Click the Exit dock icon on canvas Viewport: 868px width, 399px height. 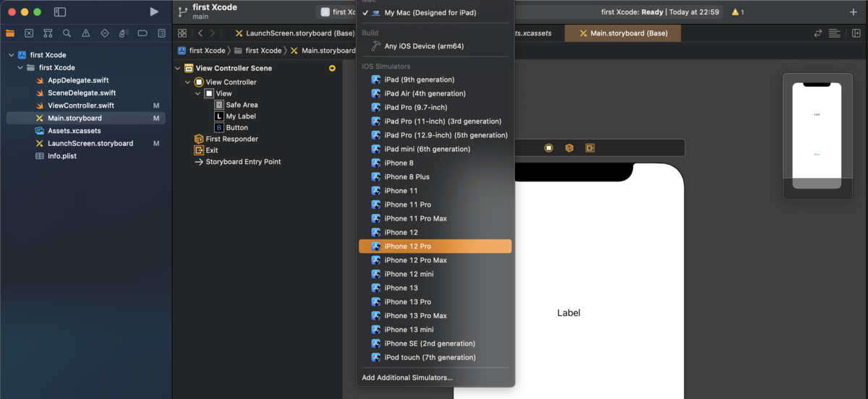point(590,147)
